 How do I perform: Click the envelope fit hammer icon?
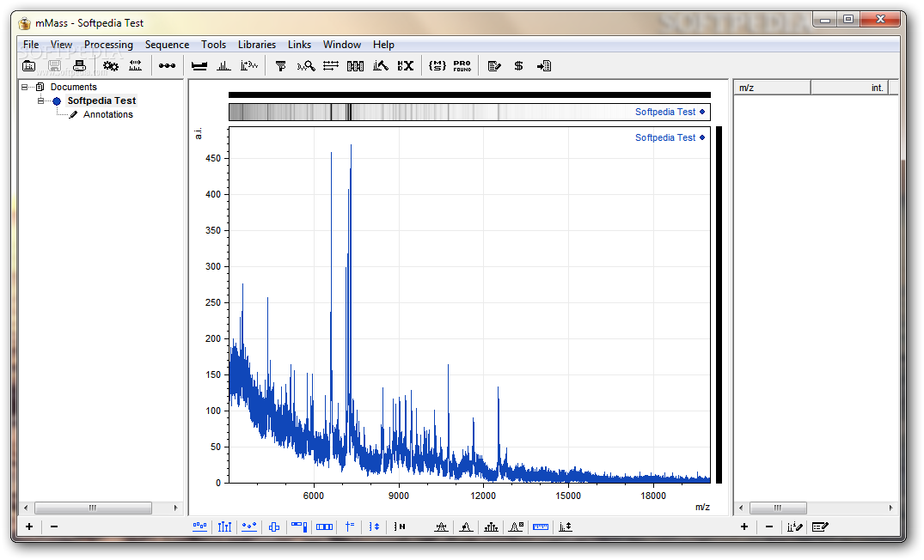coord(381,66)
